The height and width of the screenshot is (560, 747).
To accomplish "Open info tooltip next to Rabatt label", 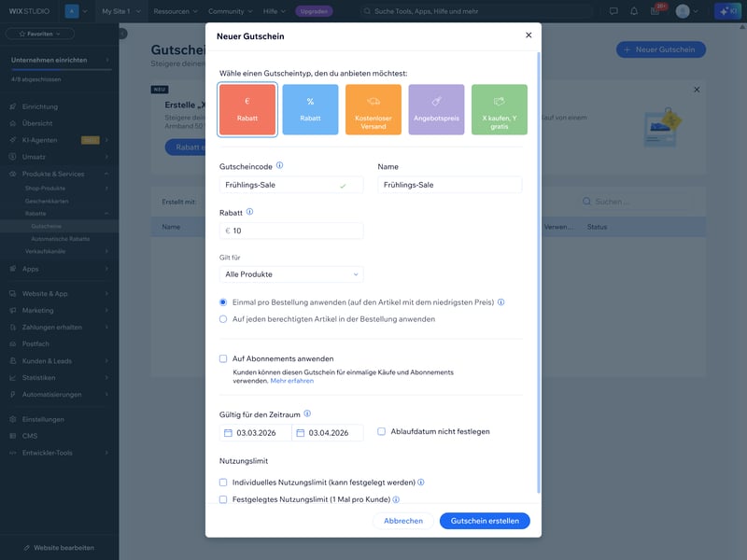I will [x=249, y=212].
